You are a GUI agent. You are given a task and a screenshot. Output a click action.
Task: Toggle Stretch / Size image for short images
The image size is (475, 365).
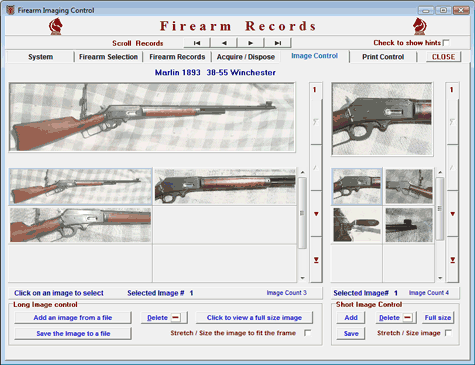click(448, 333)
